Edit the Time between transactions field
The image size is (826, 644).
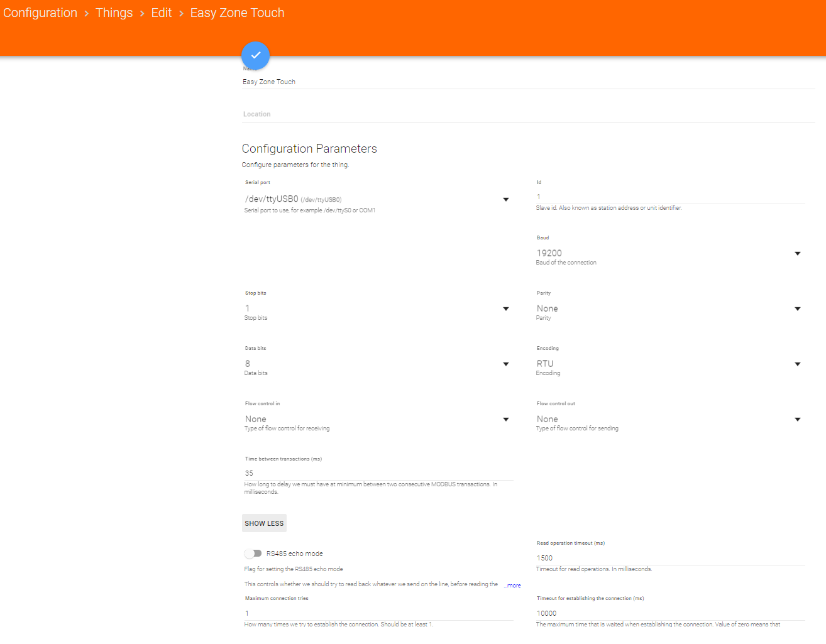point(378,473)
